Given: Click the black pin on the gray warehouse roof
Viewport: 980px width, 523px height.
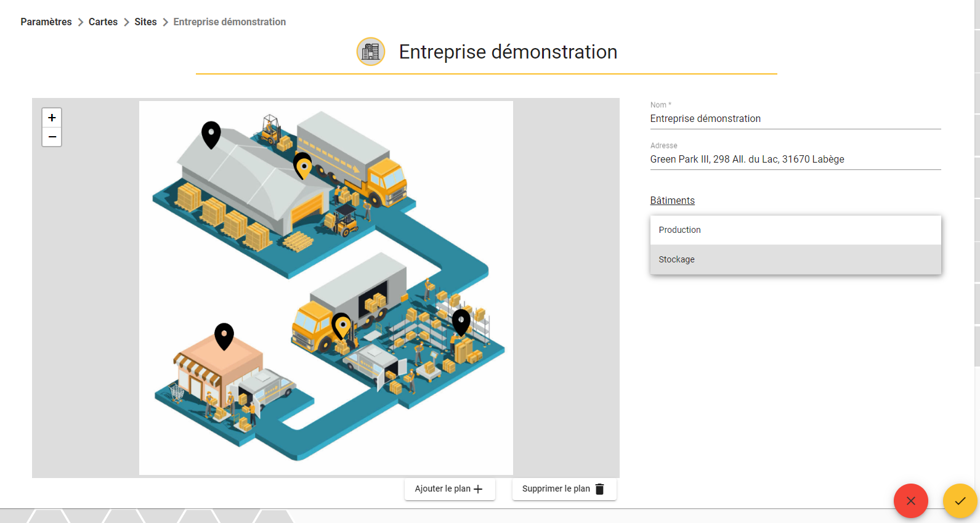Looking at the screenshot, I should (211, 135).
